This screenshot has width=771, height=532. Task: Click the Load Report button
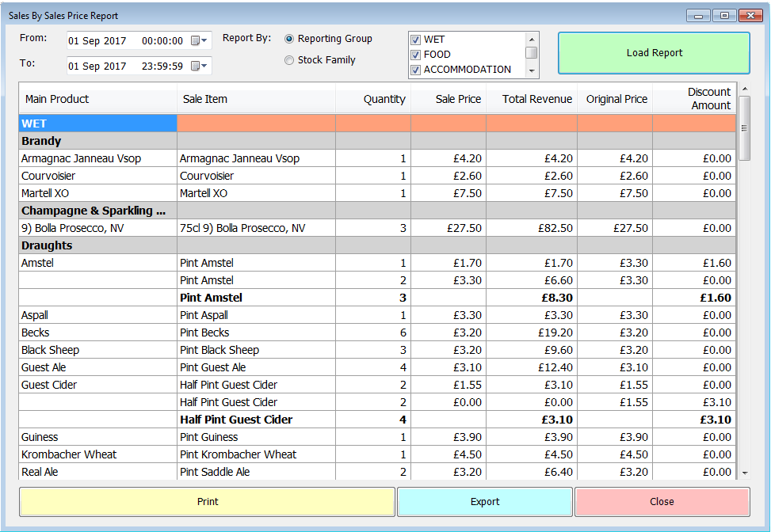click(653, 53)
